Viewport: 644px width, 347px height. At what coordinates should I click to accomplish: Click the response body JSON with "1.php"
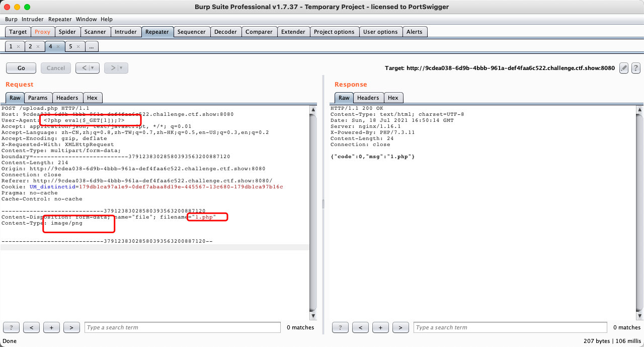(x=373, y=157)
